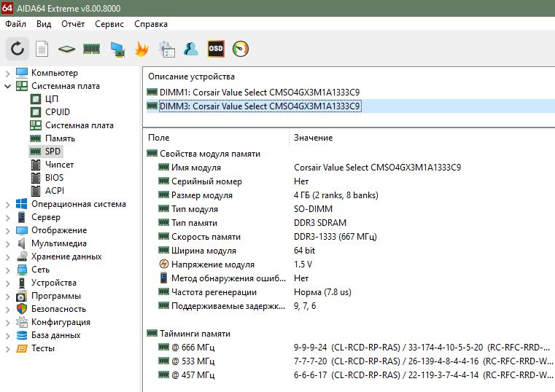Viewport: 555px width, 392px height.
Task: Click the AIDA64 application logo icon
Action: coord(7,8)
